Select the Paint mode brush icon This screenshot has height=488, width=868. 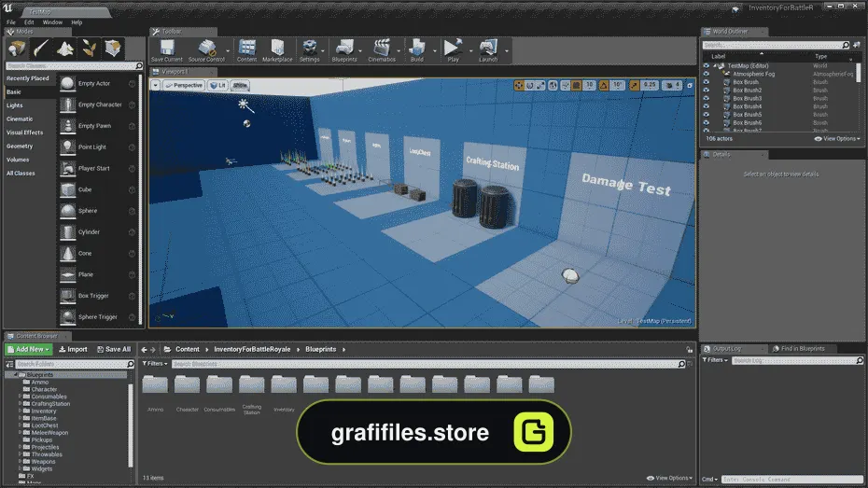(41, 49)
